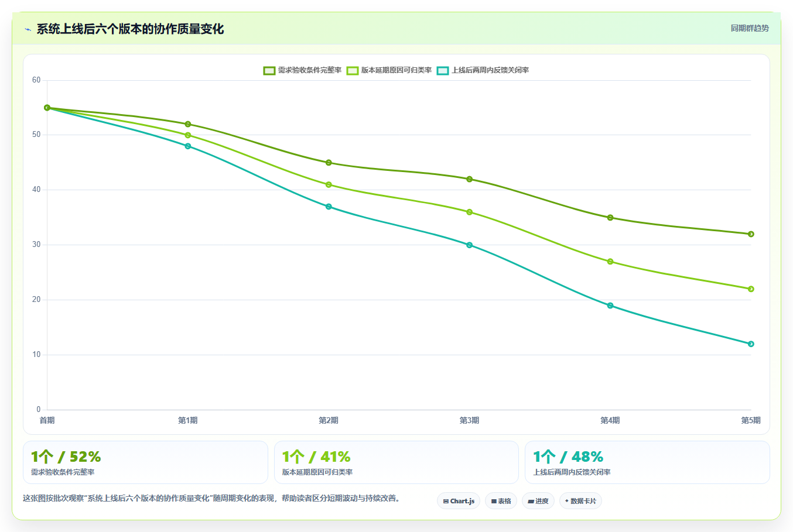Click the teal 第5期 point at 12
The height and width of the screenshot is (532, 793).
point(751,344)
